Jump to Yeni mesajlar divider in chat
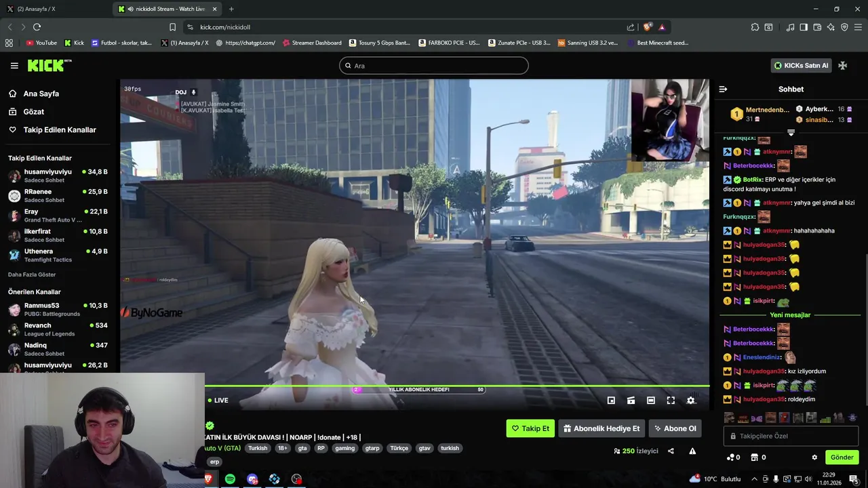 tap(790, 315)
